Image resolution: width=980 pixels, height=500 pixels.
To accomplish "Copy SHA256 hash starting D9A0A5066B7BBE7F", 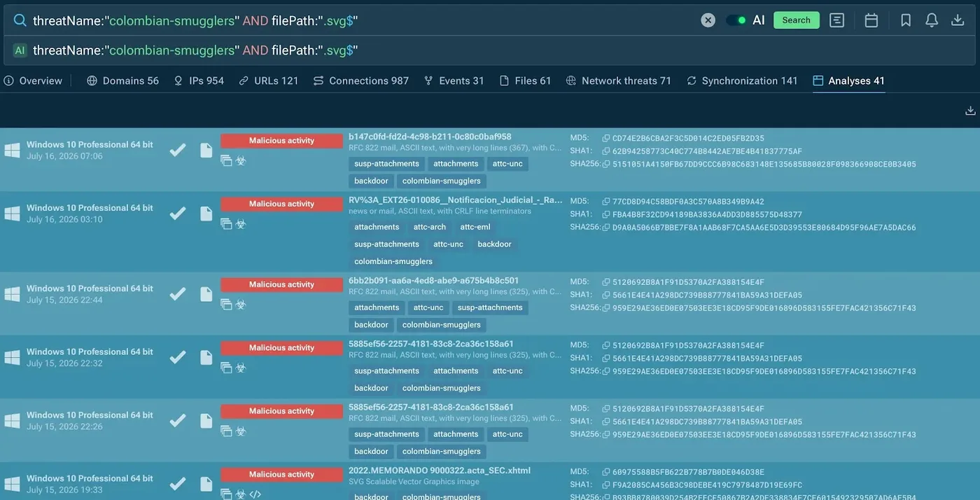I will pos(606,227).
